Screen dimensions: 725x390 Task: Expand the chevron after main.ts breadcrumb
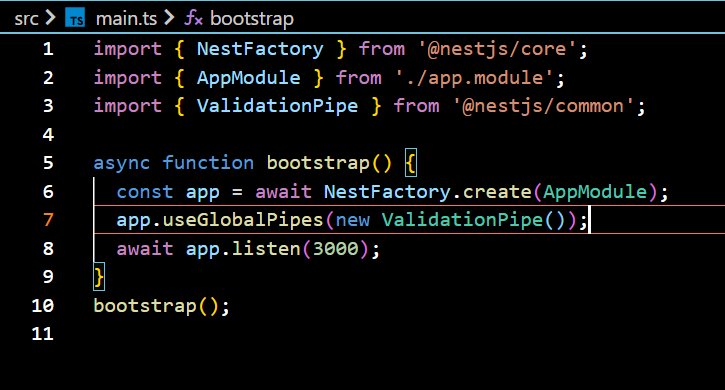pyautogui.click(x=169, y=18)
